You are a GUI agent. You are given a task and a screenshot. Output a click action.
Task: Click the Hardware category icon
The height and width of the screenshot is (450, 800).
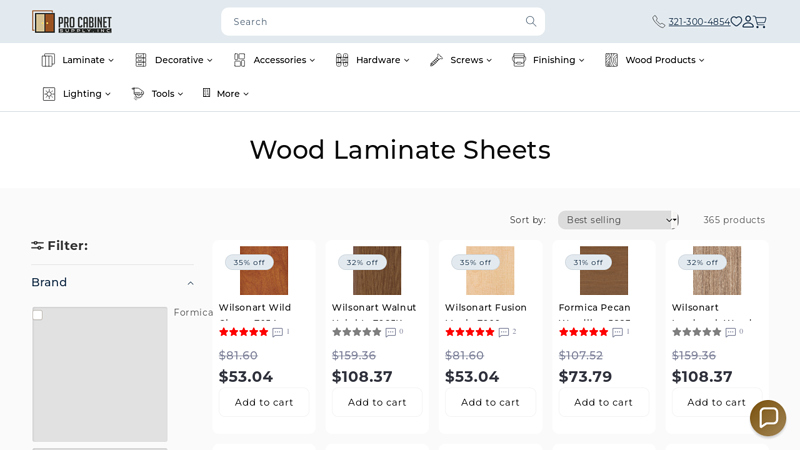click(x=342, y=60)
